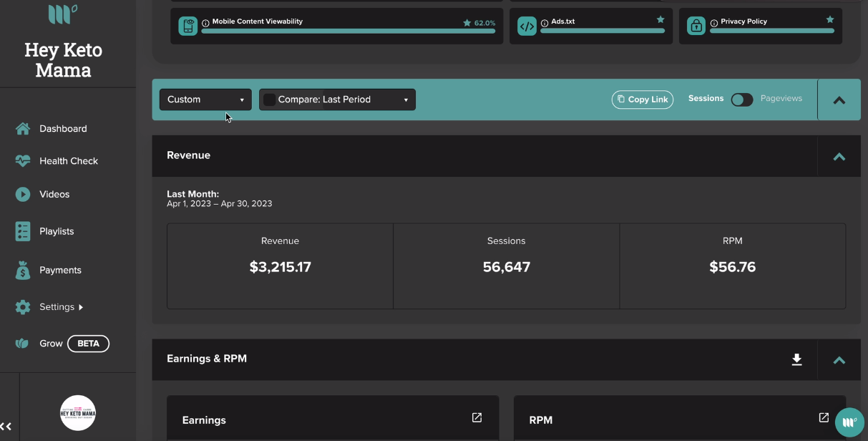Click the Privacy Policy lock icon

pos(696,26)
